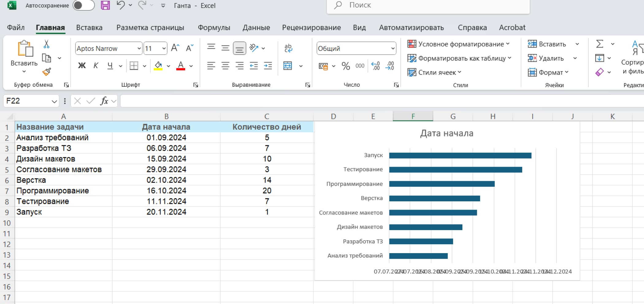Viewport: 644px width, 304px height.
Task: Align text left horizontally
Action: [211, 66]
